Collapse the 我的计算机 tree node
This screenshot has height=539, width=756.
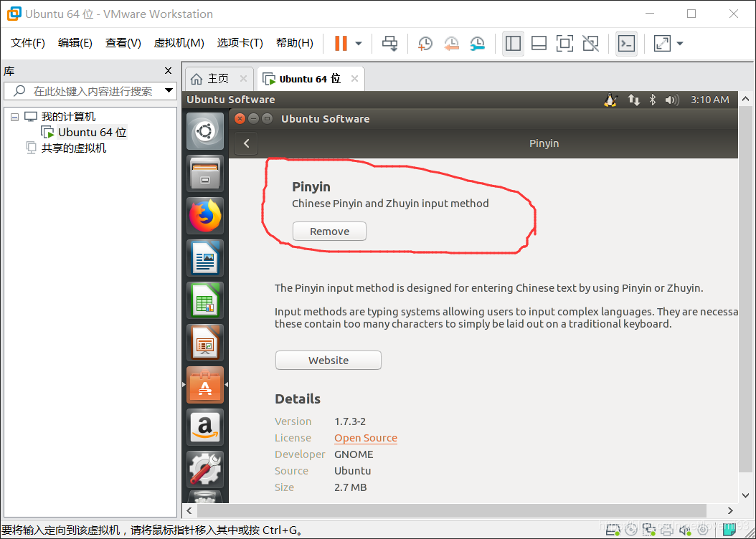click(x=15, y=117)
